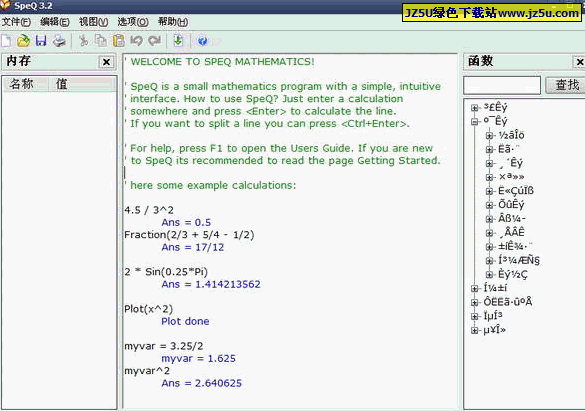
Task: Expand the ÏµÍ³ tree node
Action: [475, 316]
